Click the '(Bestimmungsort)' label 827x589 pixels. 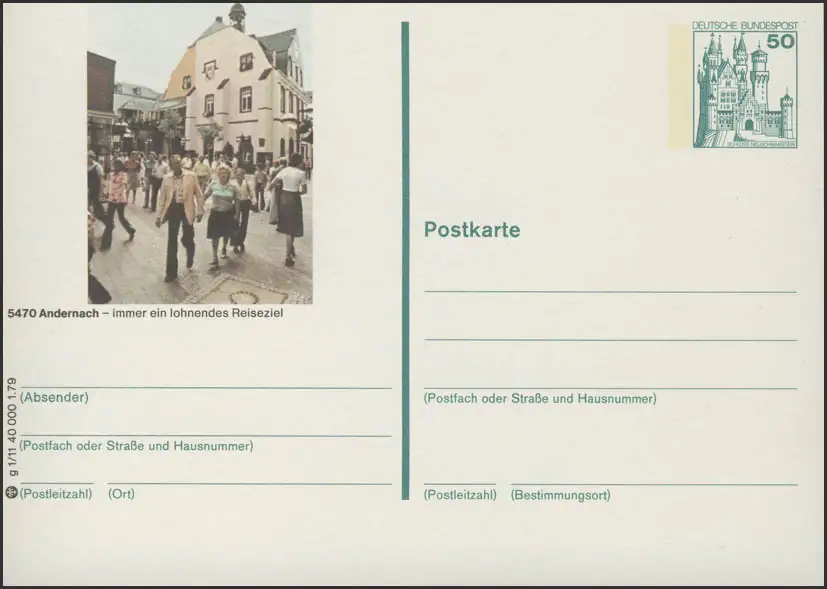tap(560, 495)
